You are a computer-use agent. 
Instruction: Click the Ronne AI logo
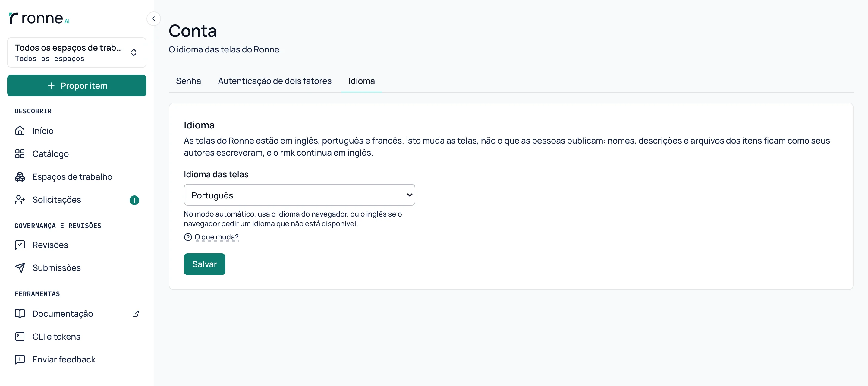click(39, 18)
